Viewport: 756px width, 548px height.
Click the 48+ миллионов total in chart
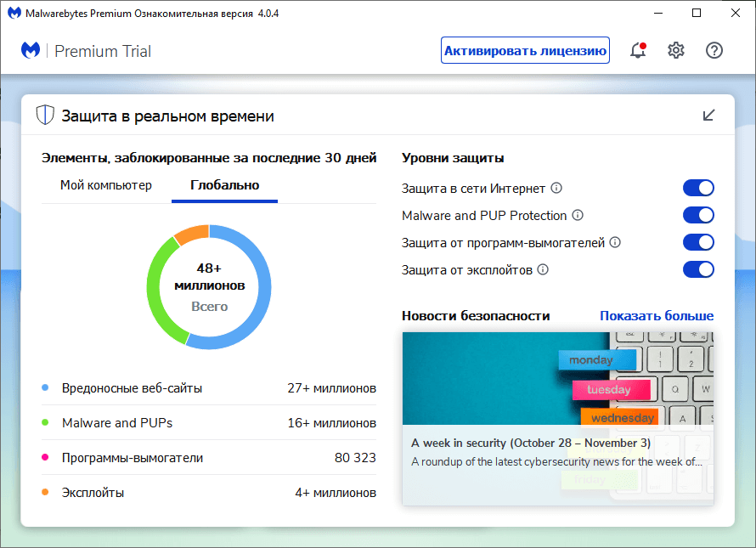[x=209, y=276]
